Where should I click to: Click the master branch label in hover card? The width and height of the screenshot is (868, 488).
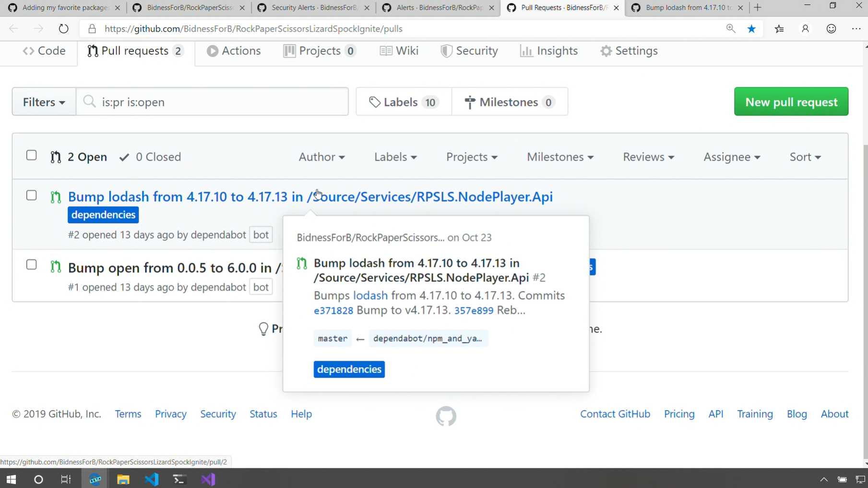click(333, 339)
